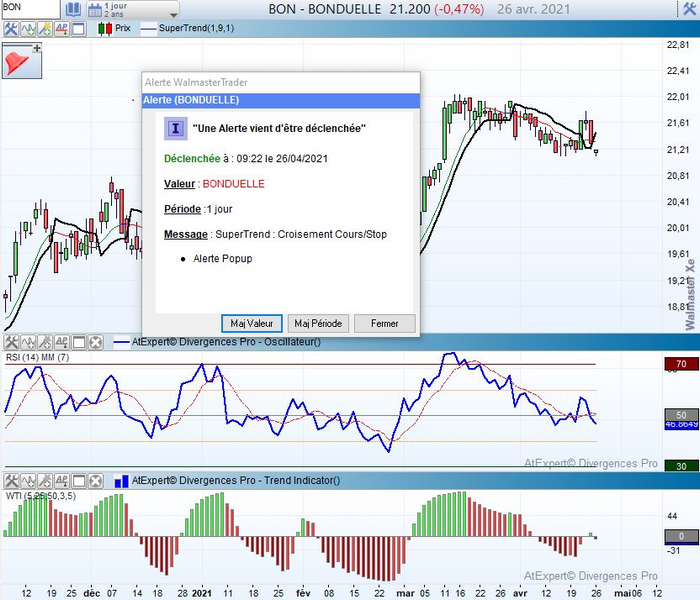
Task: Click Alerte (BONDUELLE) title bar
Action: click(x=281, y=100)
